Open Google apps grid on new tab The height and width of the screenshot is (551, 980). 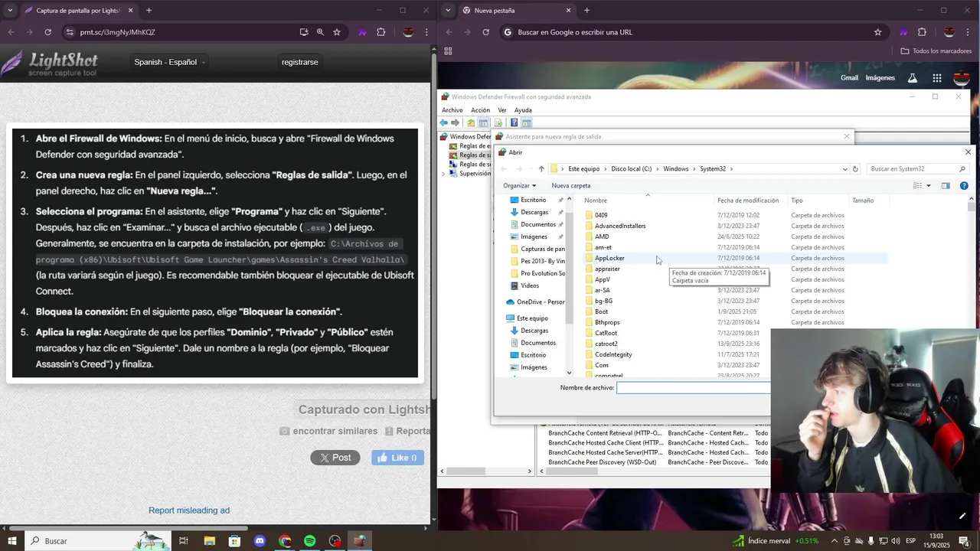936,78
